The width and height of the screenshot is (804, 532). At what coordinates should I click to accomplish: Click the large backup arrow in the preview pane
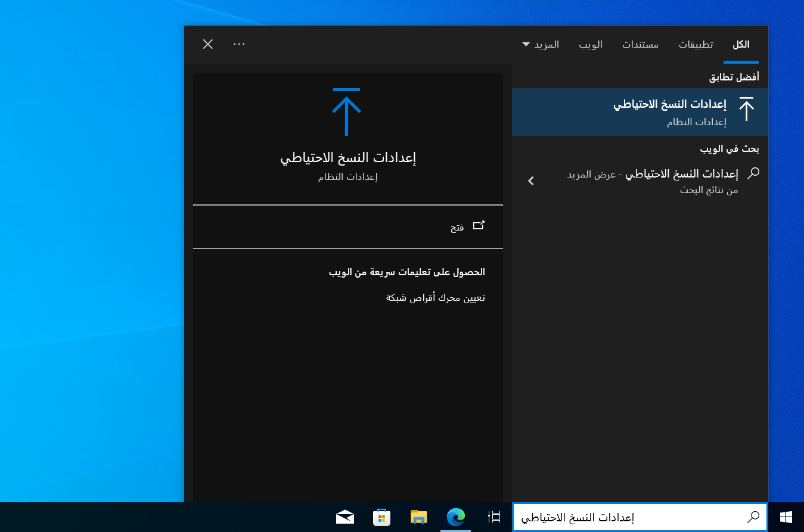tap(346, 112)
